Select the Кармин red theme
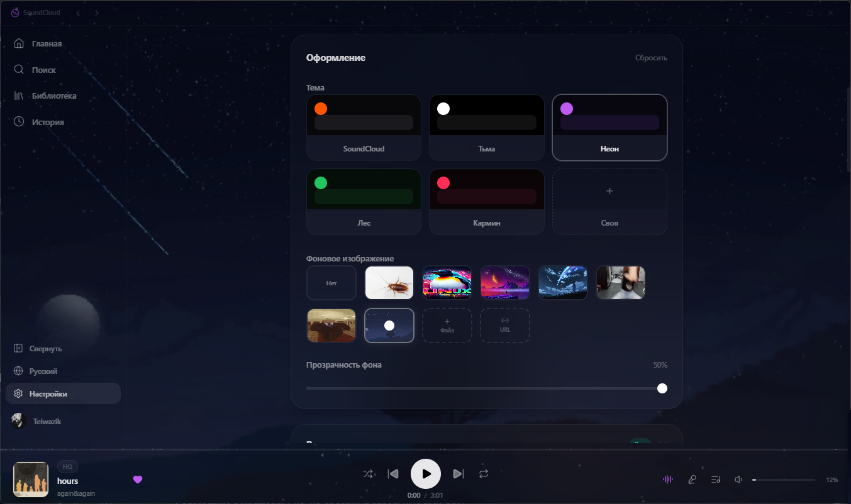The height and width of the screenshot is (504, 851). click(487, 202)
